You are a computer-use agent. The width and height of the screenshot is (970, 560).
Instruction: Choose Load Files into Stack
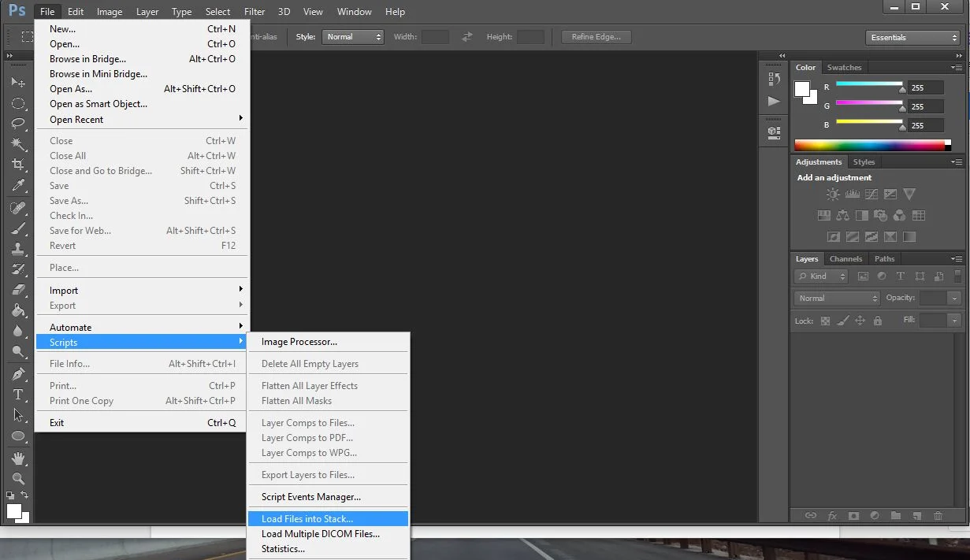click(x=329, y=519)
